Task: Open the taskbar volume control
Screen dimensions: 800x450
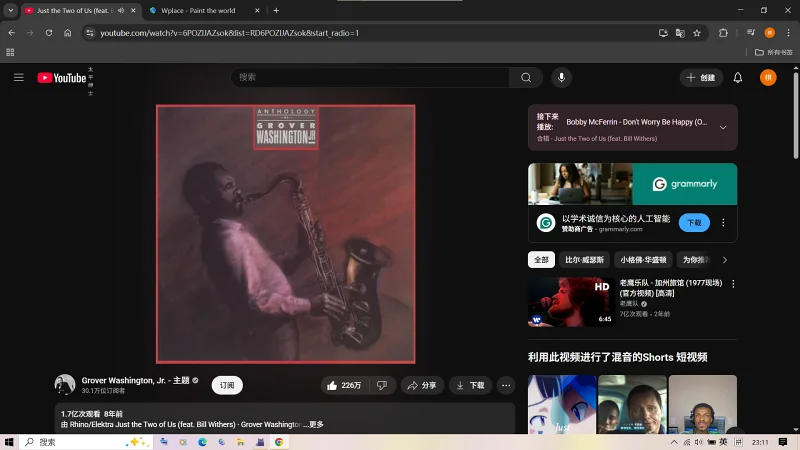Action: (x=698, y=442)
